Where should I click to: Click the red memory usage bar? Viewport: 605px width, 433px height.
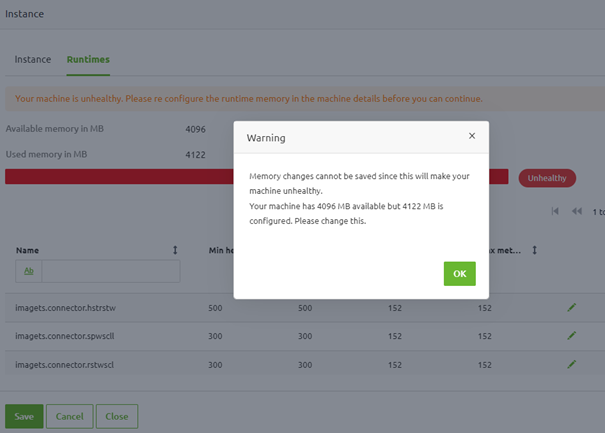click(x=120, y=177)
